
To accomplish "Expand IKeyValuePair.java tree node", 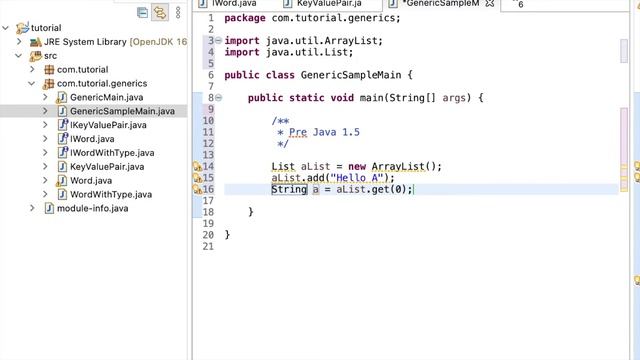I will tap(45, 125).
